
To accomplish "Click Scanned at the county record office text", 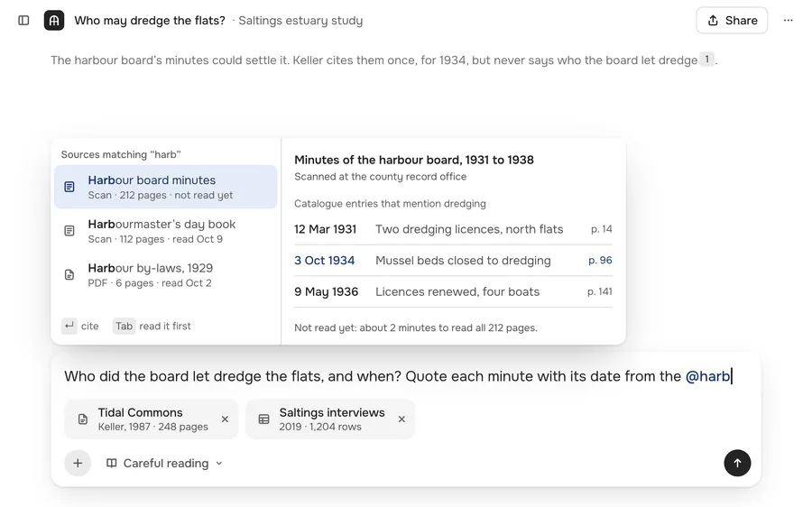I will click(x=380, y=177).
